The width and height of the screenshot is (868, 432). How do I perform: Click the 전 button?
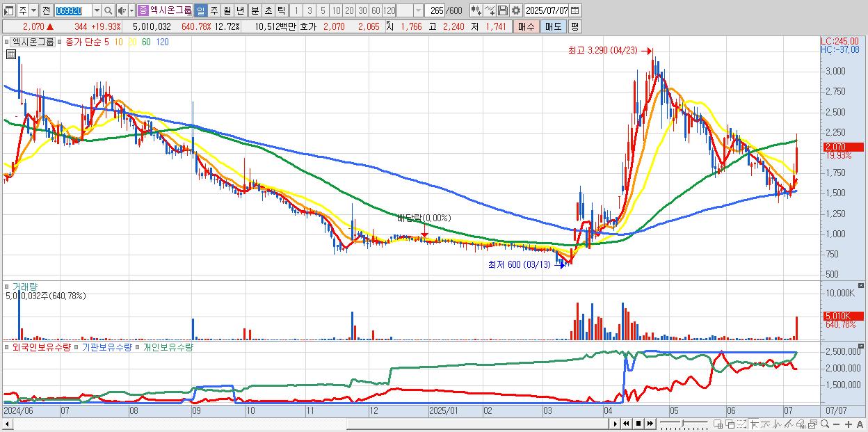click(x=46, y=10)
